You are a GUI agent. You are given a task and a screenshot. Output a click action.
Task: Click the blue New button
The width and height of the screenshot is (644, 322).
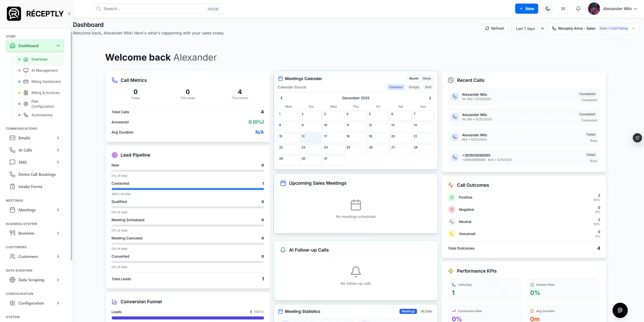(x=527, y=9)
